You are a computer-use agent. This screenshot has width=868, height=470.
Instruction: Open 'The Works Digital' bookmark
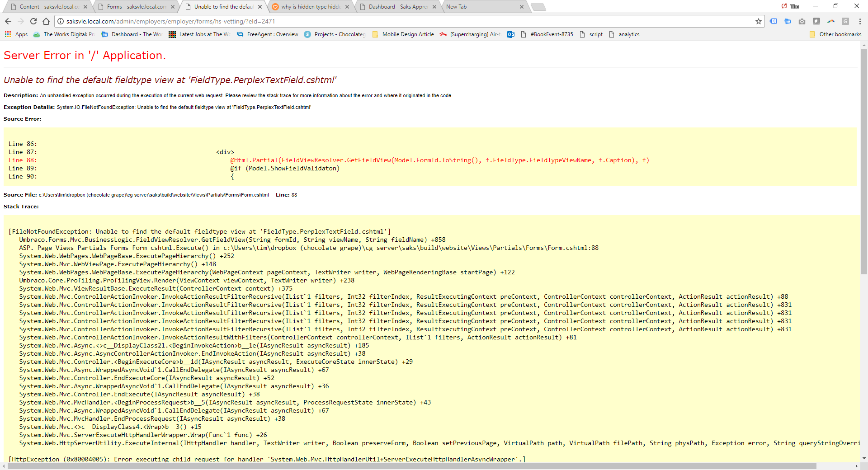point(64,34)
